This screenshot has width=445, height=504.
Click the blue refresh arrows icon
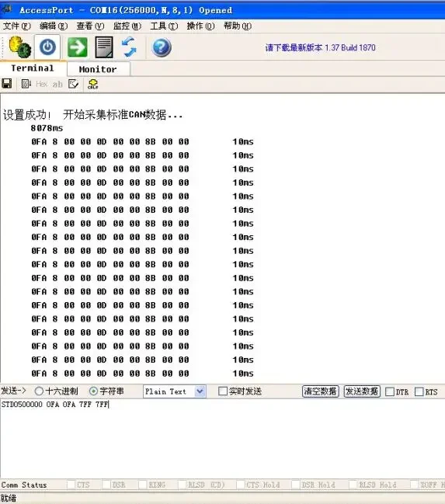pyautogui.click(x=129, y=47)
